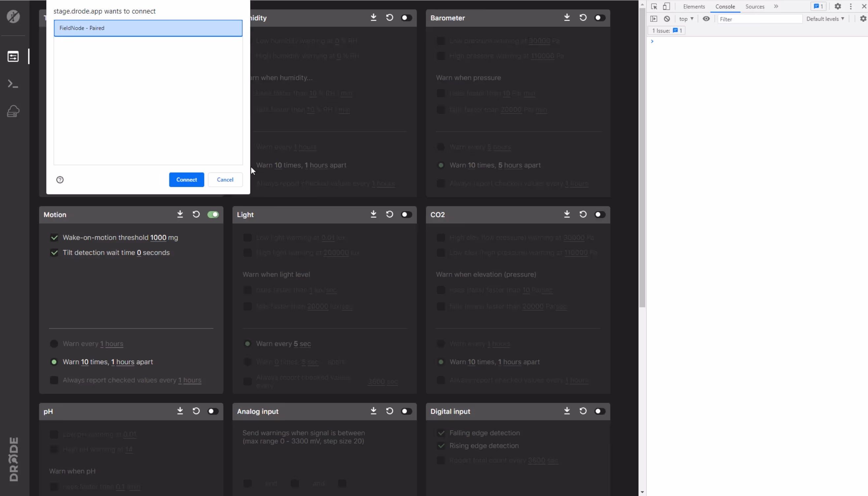Uncheck Tilt detection wait time checkbox
The image size is (868, 496).
coord(54,253)
